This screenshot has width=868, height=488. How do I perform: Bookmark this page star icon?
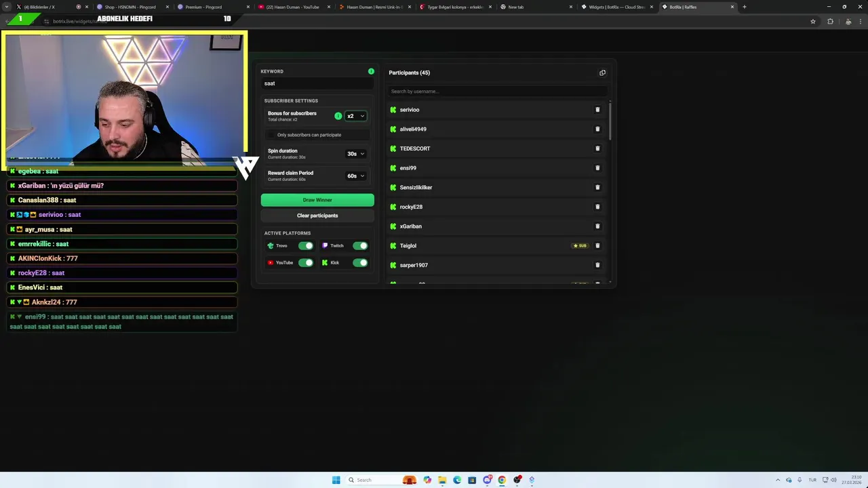(813, 22)
